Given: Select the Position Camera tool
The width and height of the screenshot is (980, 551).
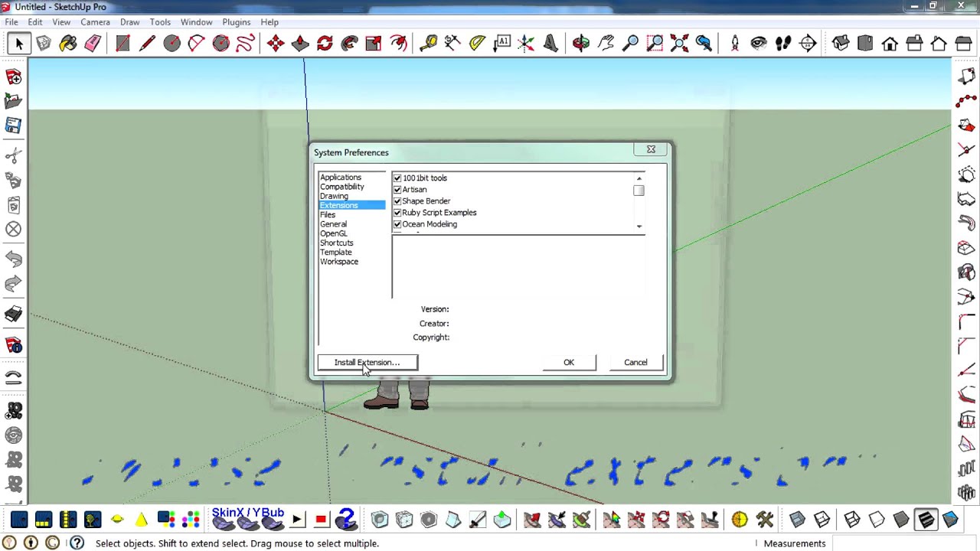Looking at the screenshot, I should (734, 44).
